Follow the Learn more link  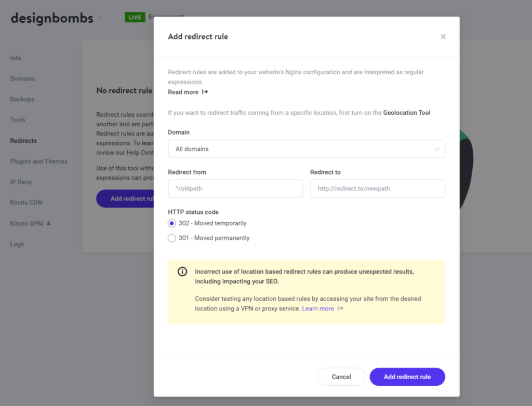click(x=318, y=308)
